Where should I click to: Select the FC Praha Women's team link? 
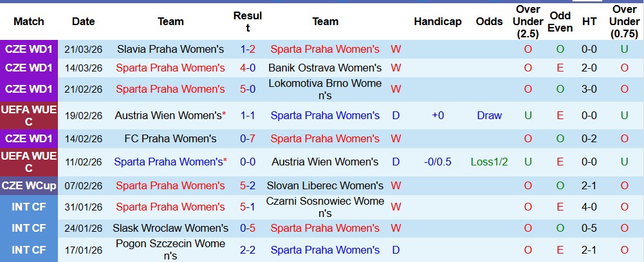click(170, 138)
